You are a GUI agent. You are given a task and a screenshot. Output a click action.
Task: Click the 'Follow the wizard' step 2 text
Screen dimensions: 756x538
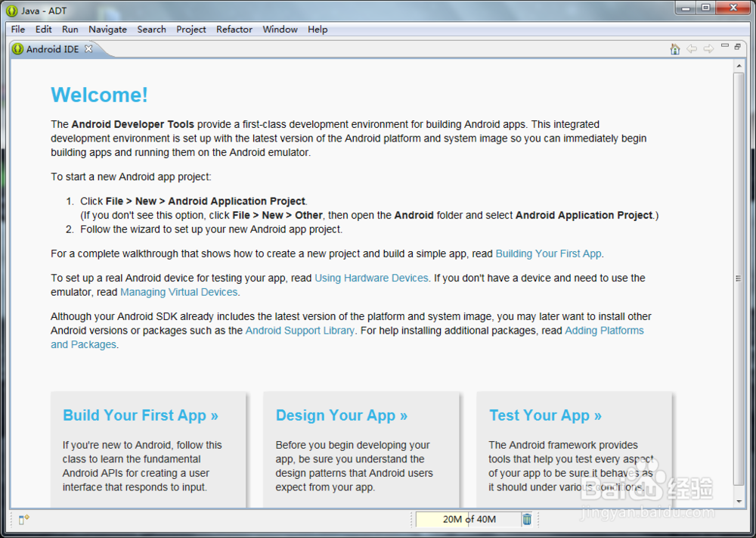211,229
